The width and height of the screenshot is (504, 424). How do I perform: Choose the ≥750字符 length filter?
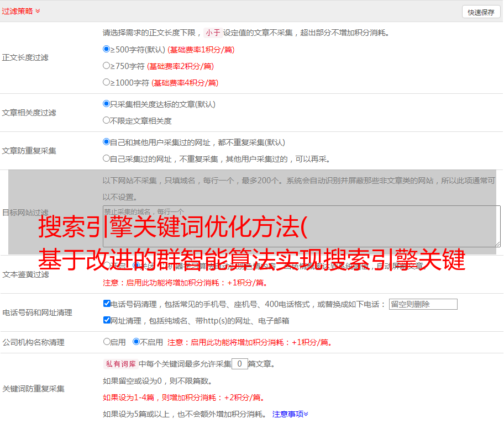[107, 66]
